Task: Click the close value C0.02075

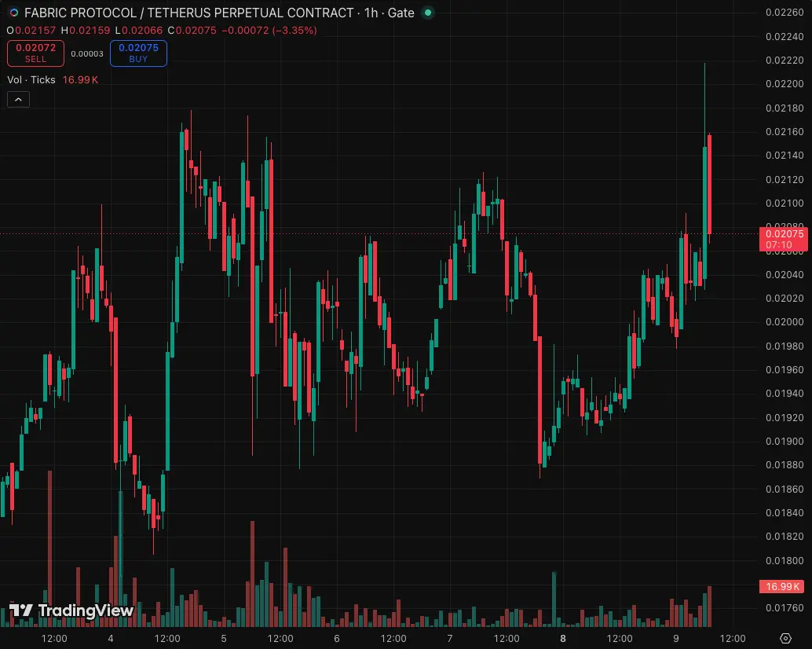Action: [x=192, y=31]
